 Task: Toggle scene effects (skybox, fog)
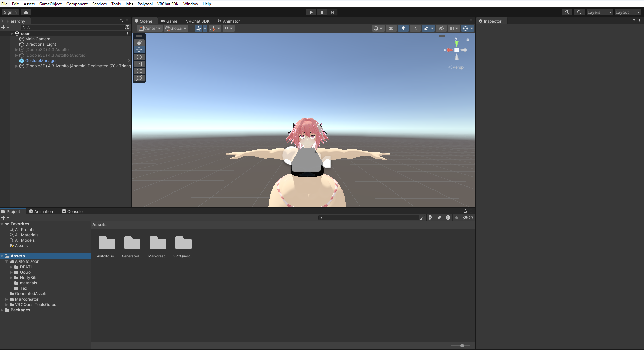(x=426, y=28)
